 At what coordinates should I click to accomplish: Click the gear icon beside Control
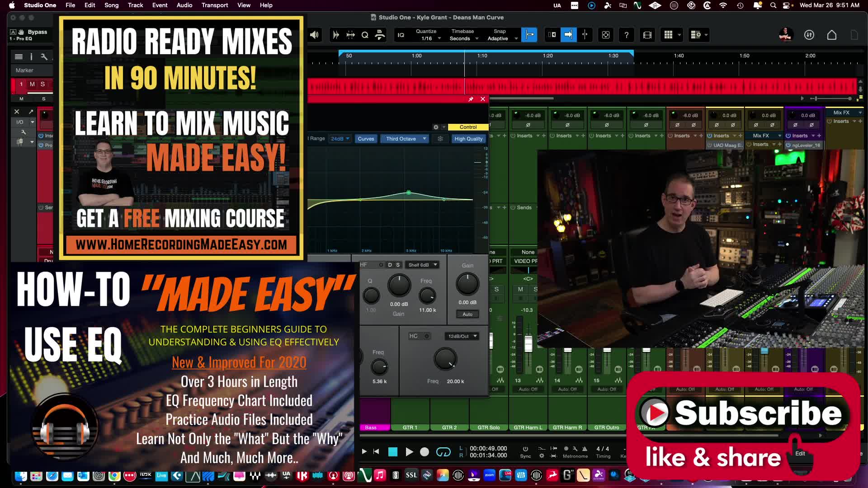[436, 127]
